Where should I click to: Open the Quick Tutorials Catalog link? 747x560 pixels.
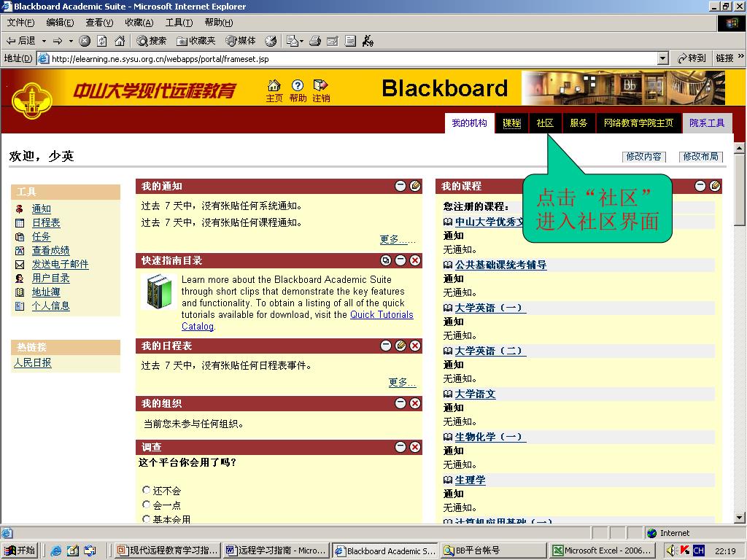click(x=298, y=321)
